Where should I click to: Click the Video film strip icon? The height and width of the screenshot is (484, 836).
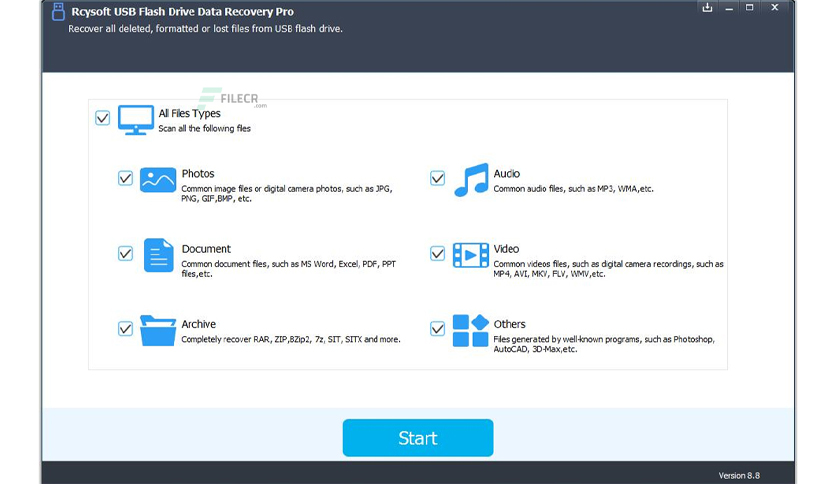coord(470,255)
